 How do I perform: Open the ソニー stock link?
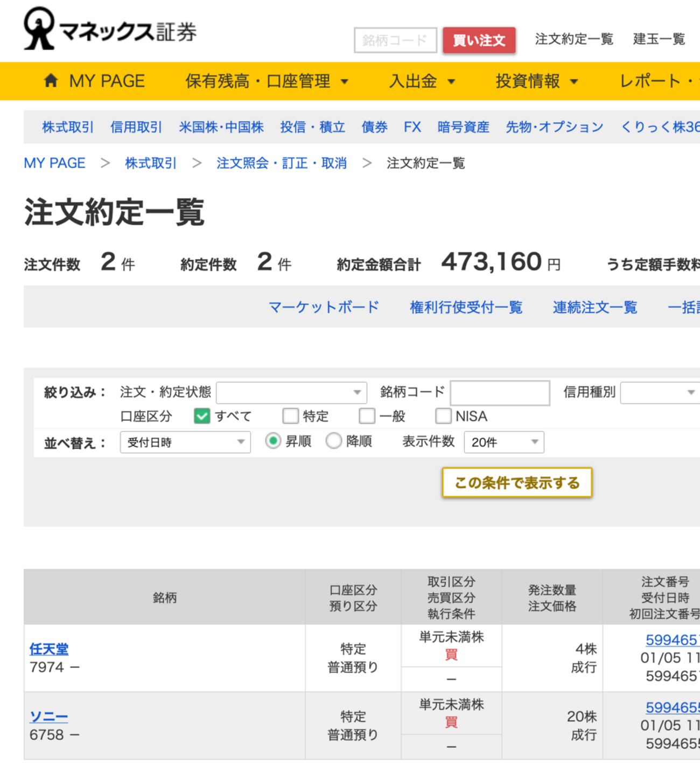[x=49, y=717]
